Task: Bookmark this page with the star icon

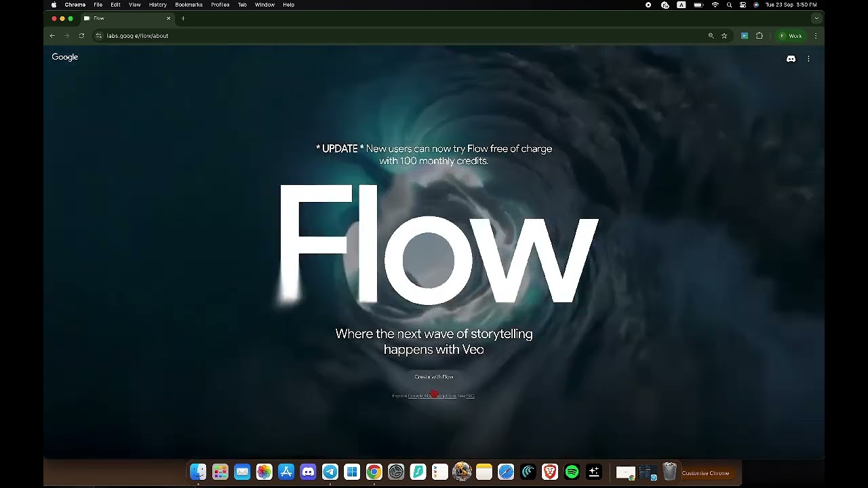Action: (724, 36)
